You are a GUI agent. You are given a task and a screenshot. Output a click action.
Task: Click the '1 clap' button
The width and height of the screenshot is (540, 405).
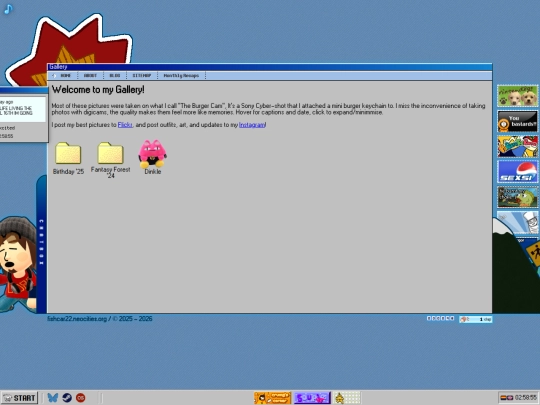[476, 319]
